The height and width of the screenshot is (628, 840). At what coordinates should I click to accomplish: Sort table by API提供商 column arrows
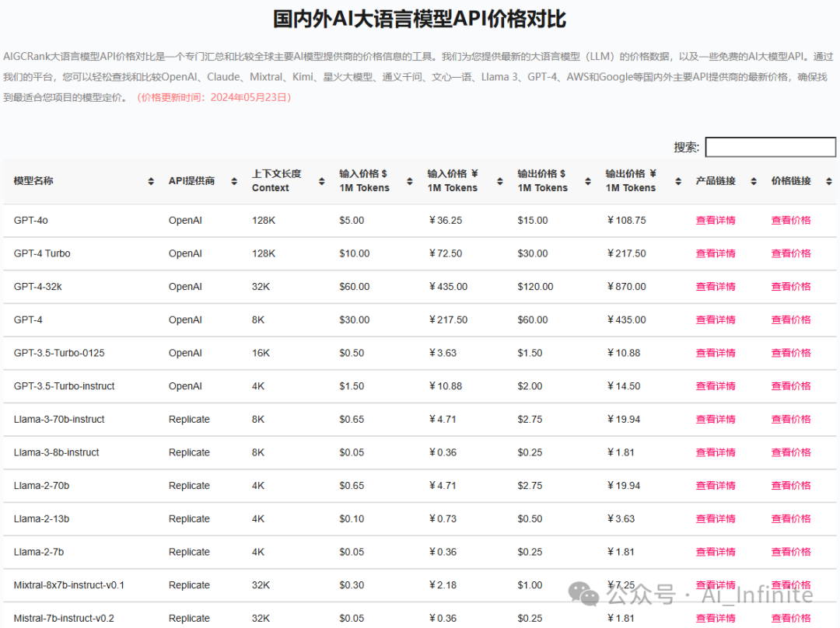(234, 182)
